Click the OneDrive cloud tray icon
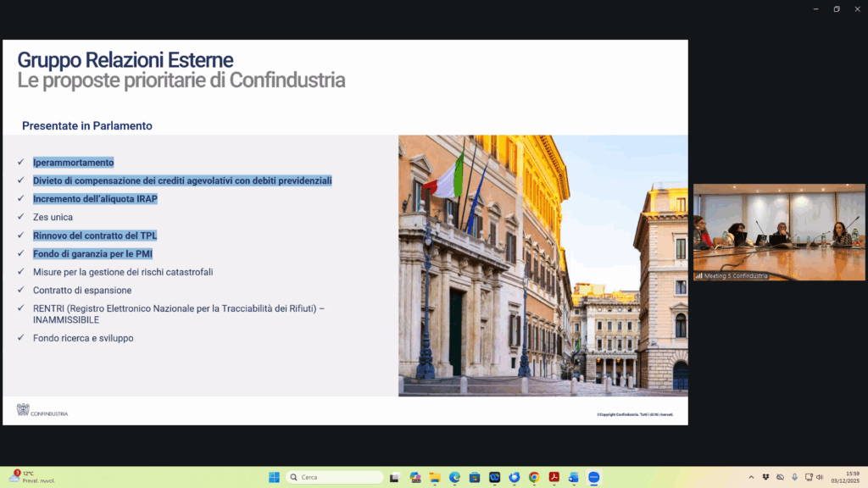 [x=780, y=477]
